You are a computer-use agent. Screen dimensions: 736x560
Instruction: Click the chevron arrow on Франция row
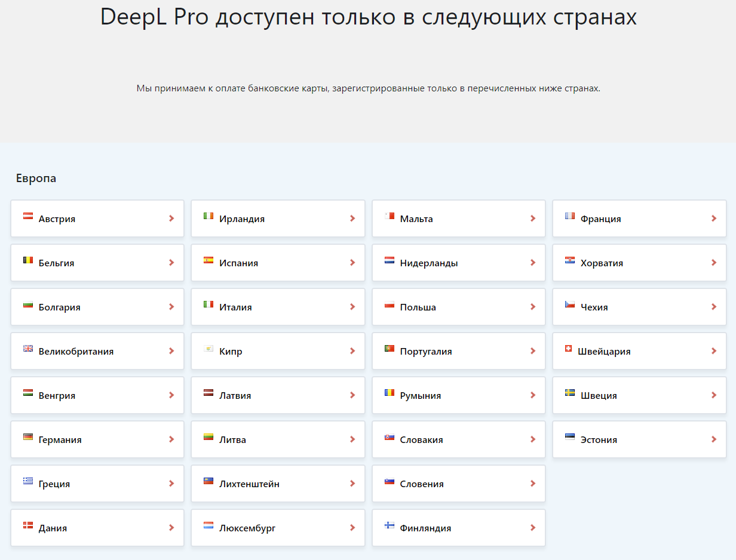point(714,219)
